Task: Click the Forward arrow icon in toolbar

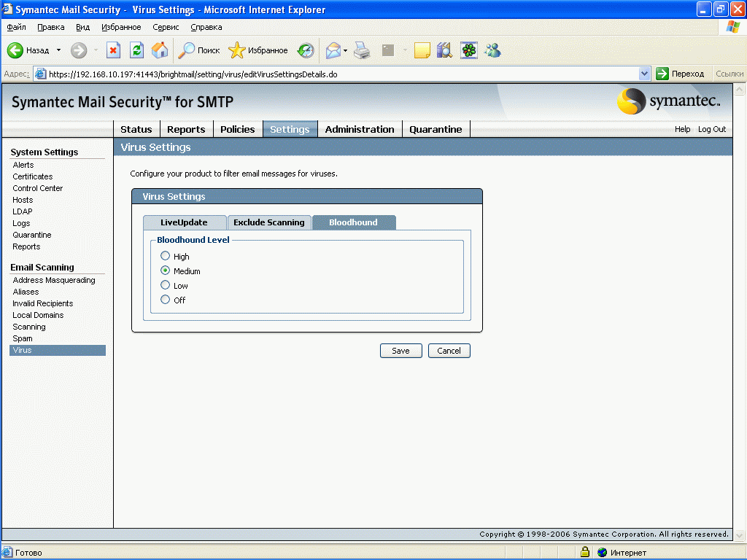Action: (79, 50)
